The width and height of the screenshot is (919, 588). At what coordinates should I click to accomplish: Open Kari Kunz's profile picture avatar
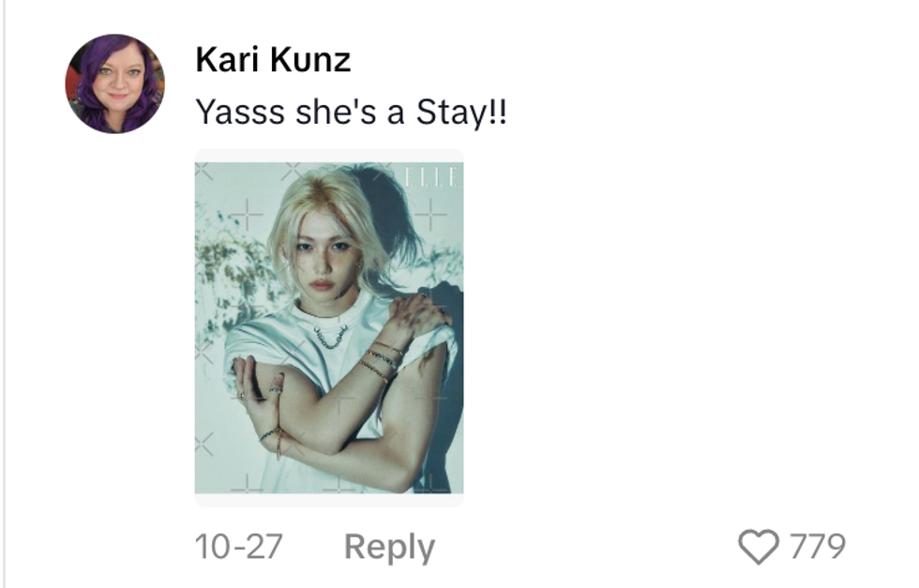[114, 84]
